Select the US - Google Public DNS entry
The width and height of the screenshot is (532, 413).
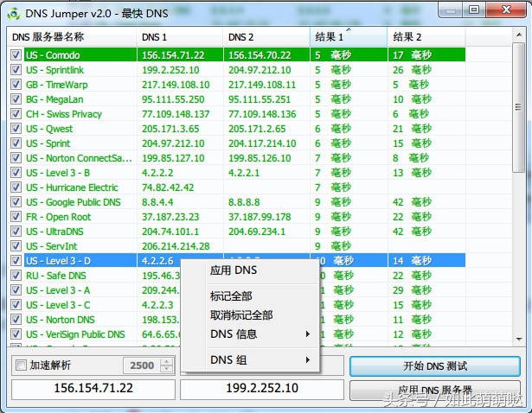click(74, 202)
